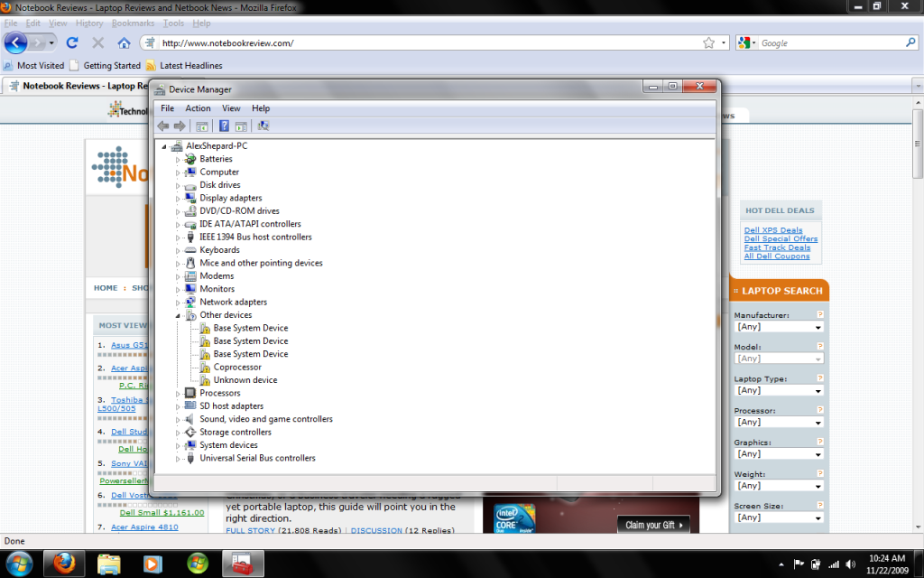Open the Windows Start orb

click(x=20, y=564)
